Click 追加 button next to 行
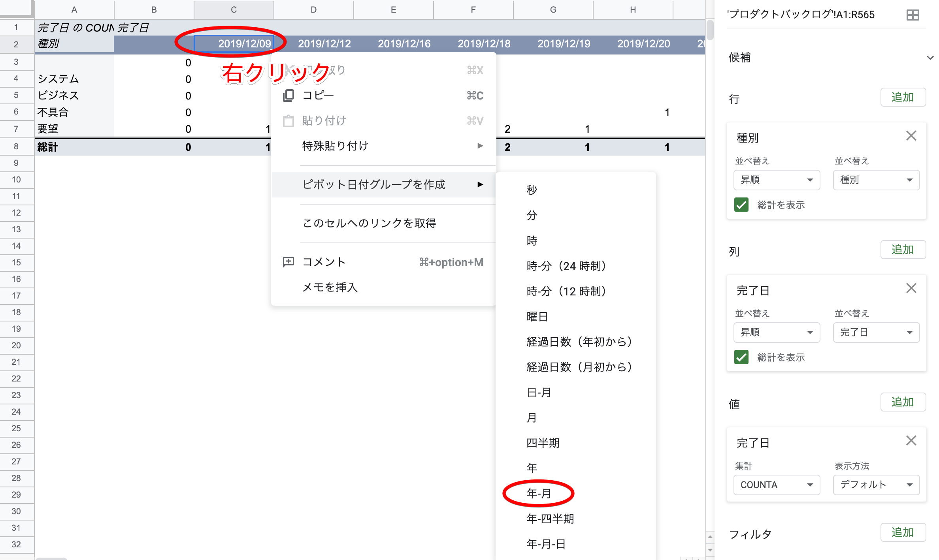Image resolution: width=939 pixels, height=560 pixels. pos(903,97)
